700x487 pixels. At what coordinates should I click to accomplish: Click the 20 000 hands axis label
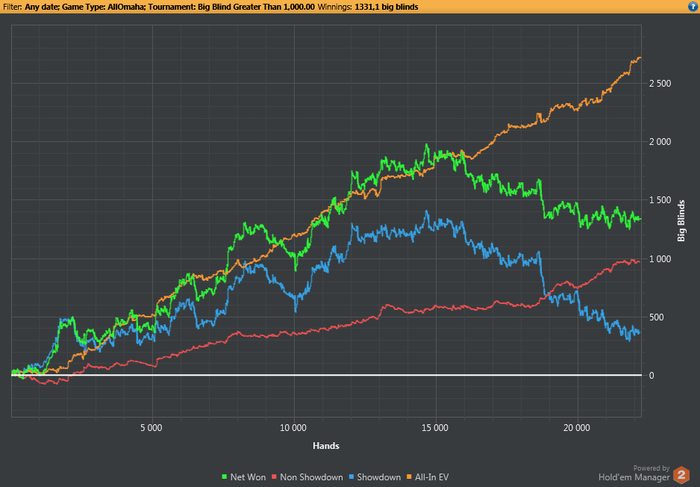[577, 428]
